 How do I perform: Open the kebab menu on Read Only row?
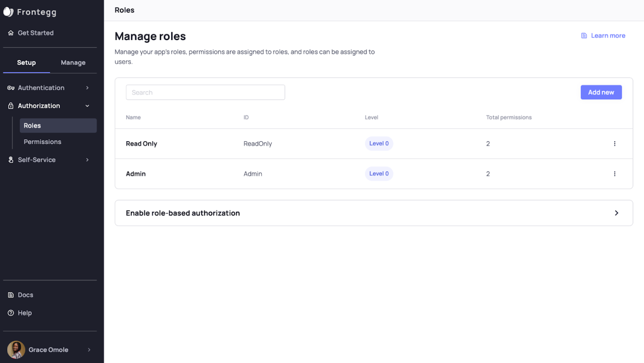615,143
